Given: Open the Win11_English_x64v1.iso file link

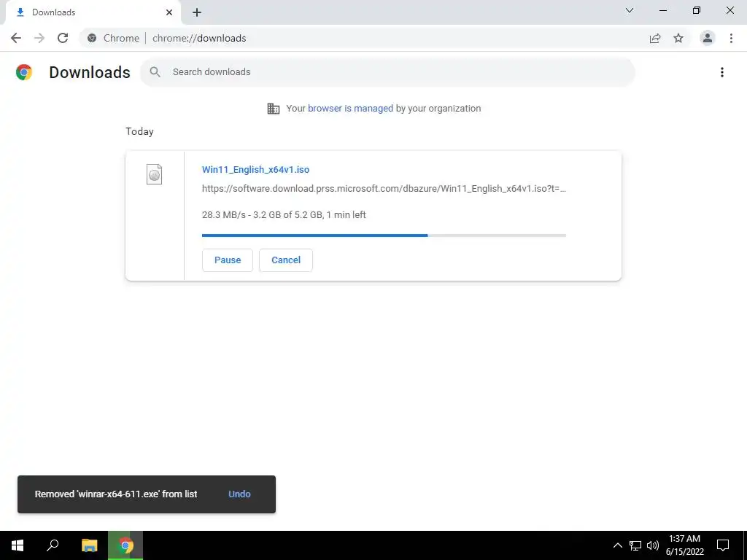Looking at the screenshot, I should point(255,169).
